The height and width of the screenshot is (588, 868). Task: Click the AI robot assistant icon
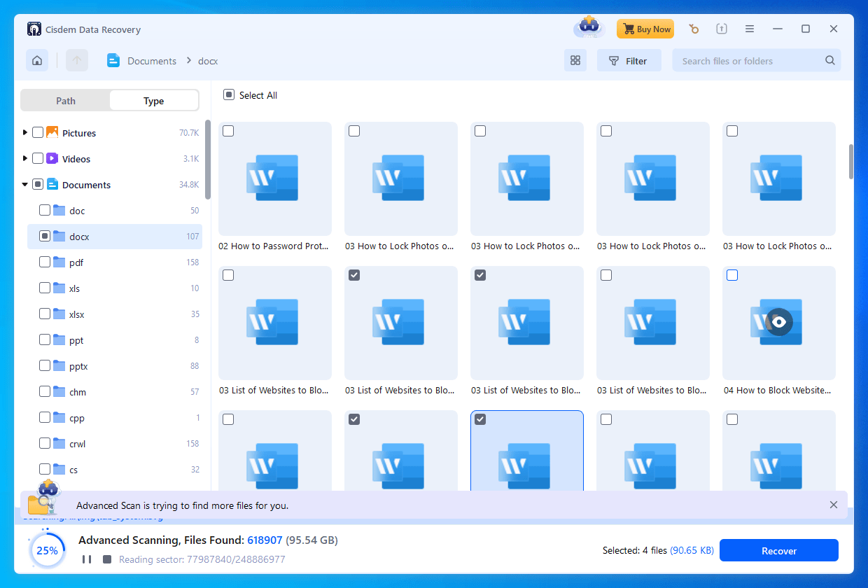(x=588, y=28)
